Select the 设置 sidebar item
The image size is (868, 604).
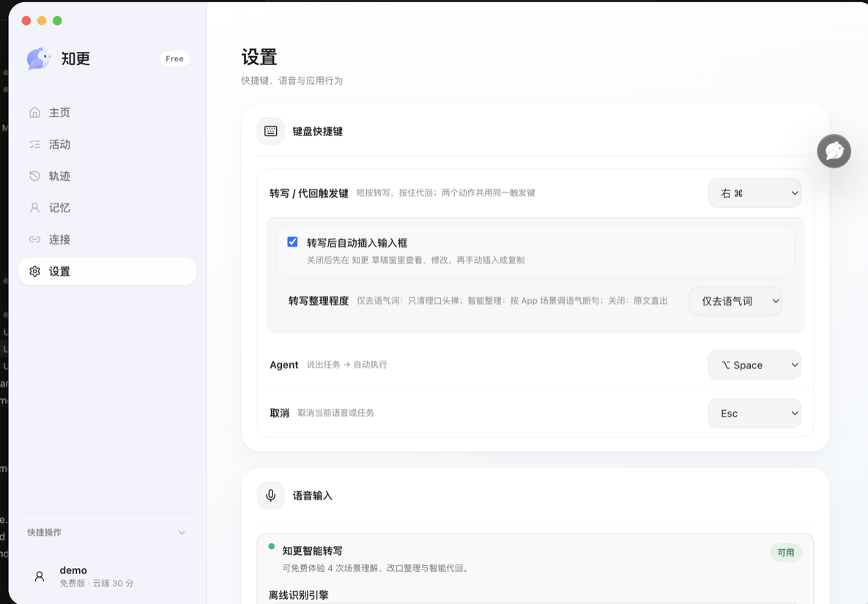pos(108,272)
